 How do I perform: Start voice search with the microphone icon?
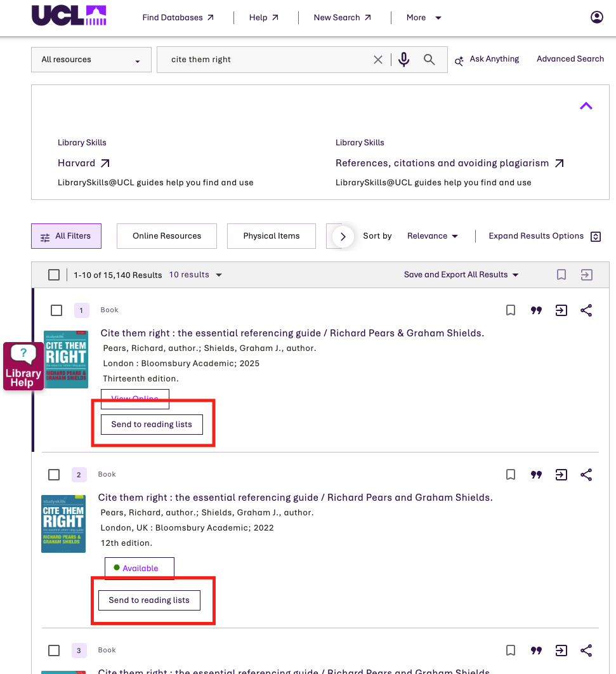403,60
